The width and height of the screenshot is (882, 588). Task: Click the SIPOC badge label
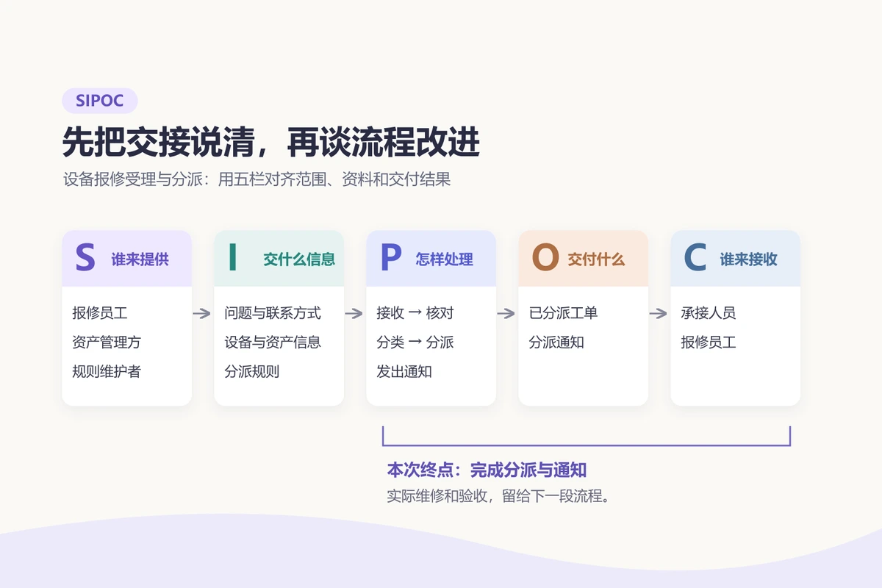point(100,101)
